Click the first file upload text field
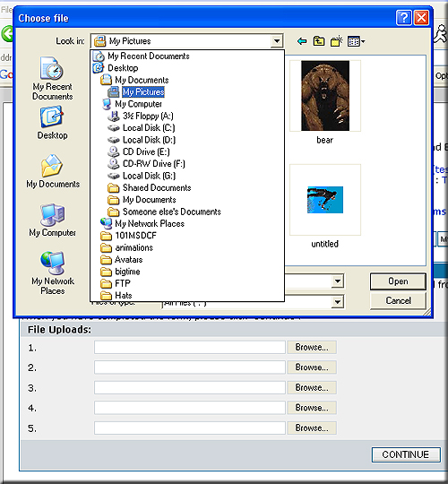Screen dimensions: 448x484 190,347
